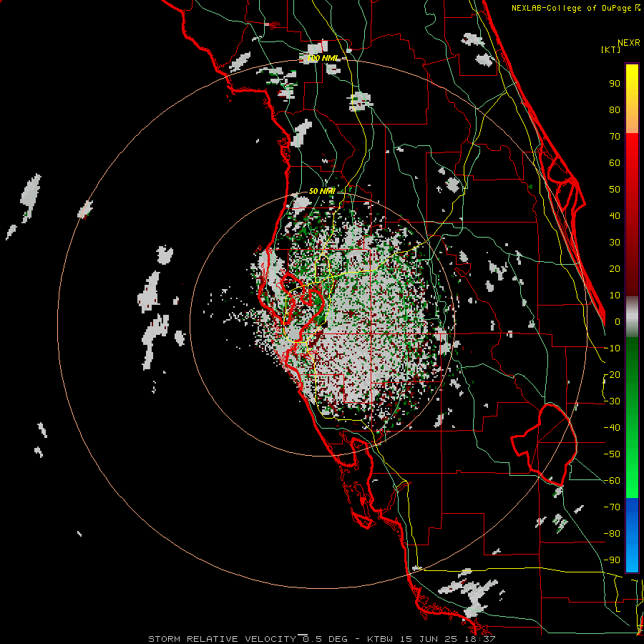
Task: Click the 100 NMI range ring label
Action: pyautogui.click(x=323, y=59)
